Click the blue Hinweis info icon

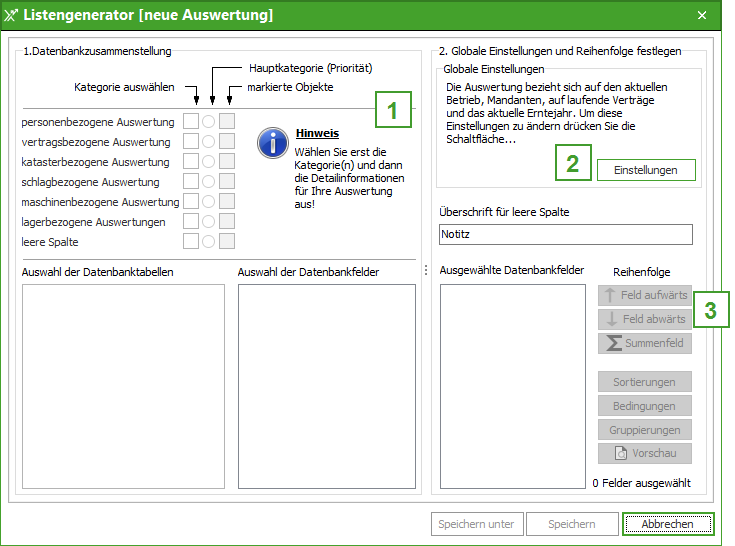[x=273, y=143]
